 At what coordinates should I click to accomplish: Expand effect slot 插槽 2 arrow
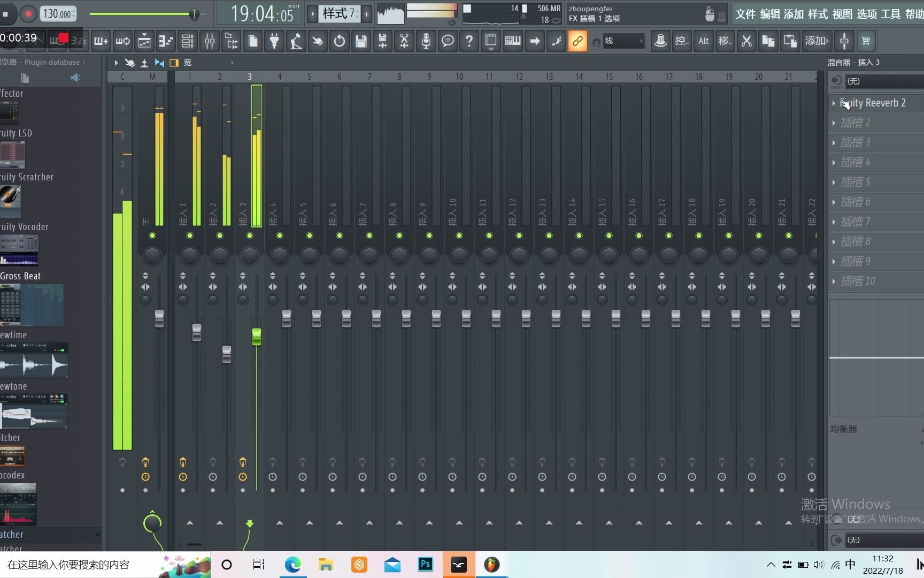click(834, 123)
